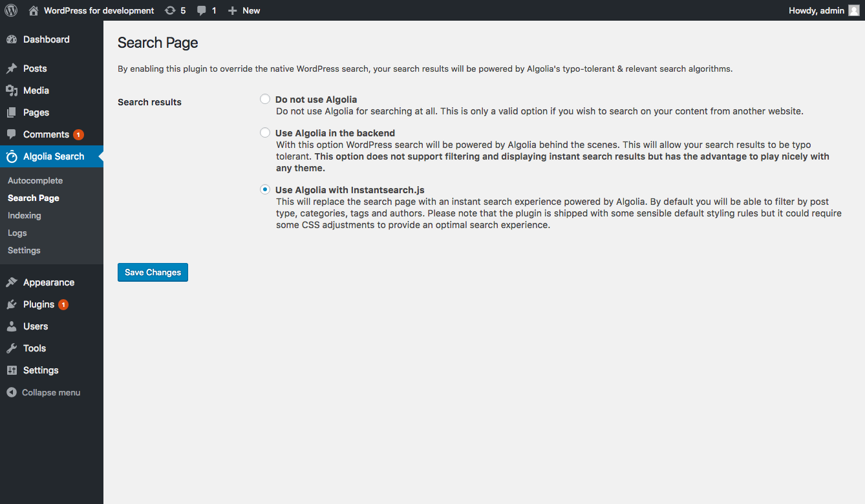This screenshot has height=504, width=865.
Task: Open the Algolia Search menu label
Action: point(54,156)
